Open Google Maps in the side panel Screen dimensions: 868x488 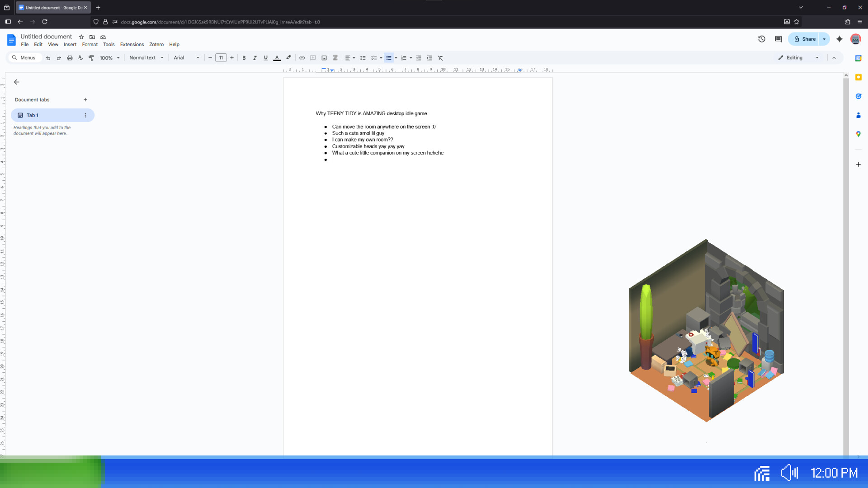pos(859,134)
